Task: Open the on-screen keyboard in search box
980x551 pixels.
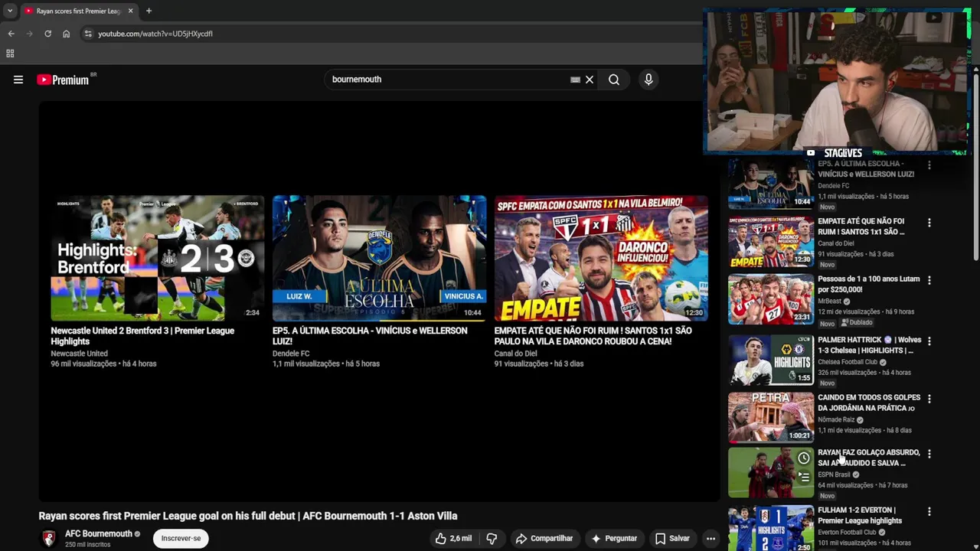Action: 575,80
